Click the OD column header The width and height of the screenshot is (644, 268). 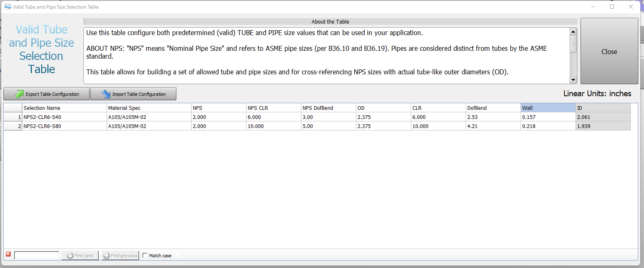[383, 108]
